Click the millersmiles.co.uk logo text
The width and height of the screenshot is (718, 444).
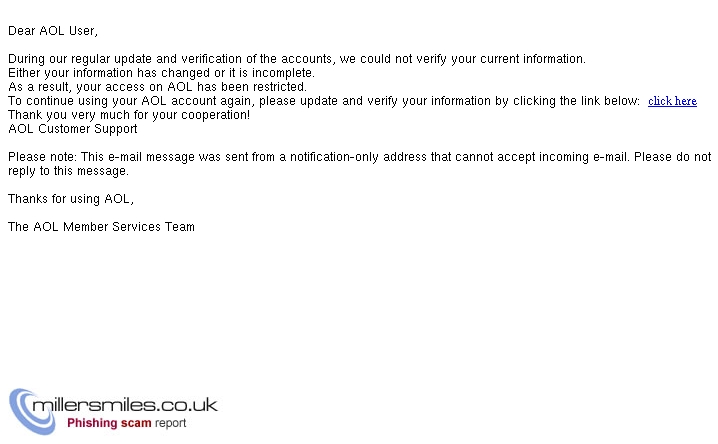point(125,405)
